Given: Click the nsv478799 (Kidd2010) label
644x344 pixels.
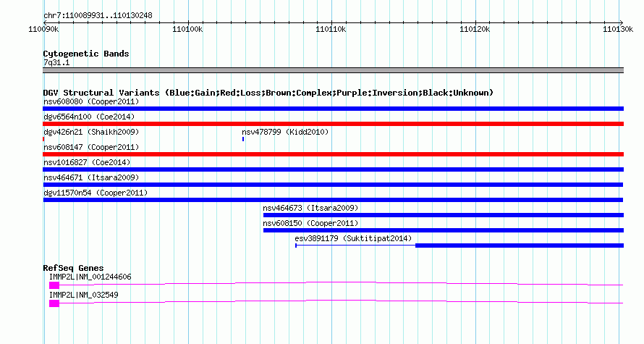Looking at the screenshot, I should 285,132.
